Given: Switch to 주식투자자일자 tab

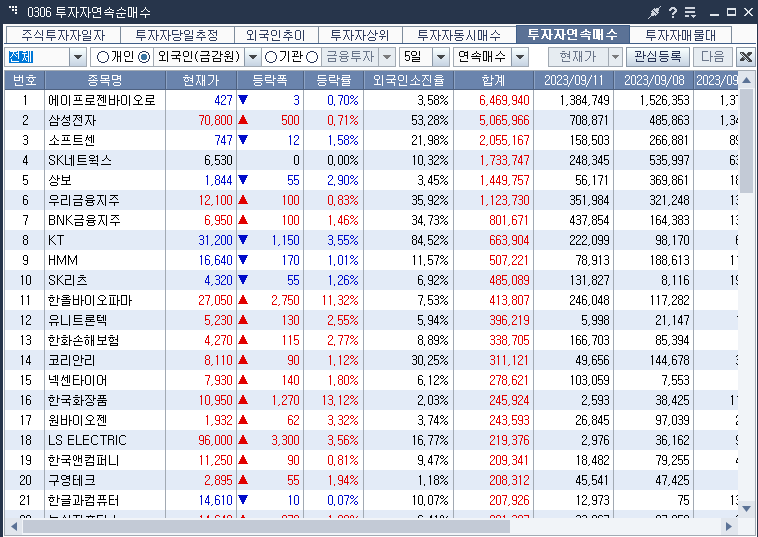Looking at the screenshot, I should [x=63, y=35].
